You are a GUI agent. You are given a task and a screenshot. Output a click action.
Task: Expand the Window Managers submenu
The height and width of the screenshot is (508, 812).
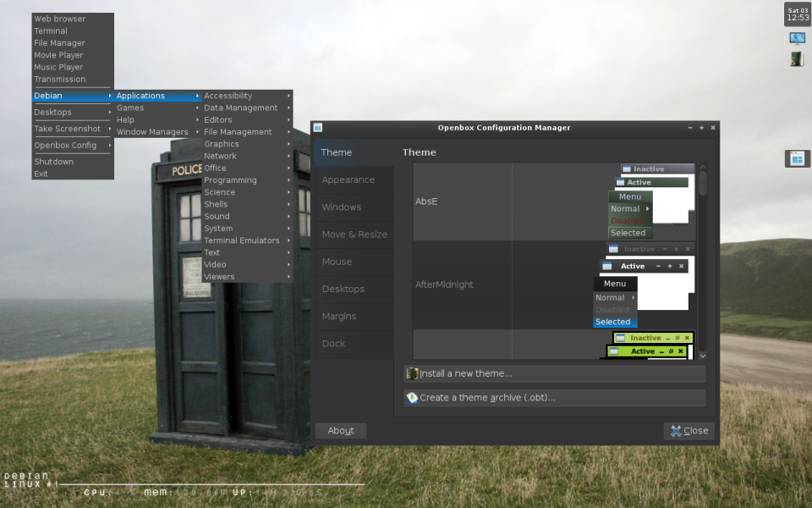tap(157, 132)
